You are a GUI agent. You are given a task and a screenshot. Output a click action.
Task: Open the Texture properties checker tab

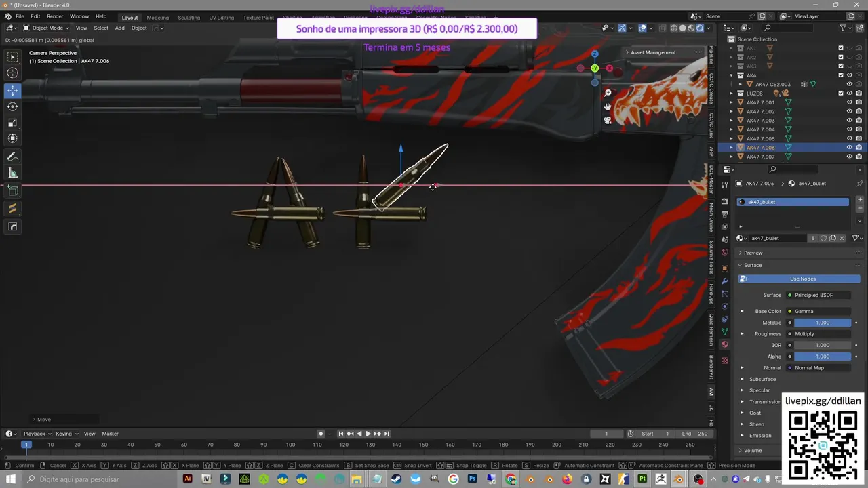point(724,361)
